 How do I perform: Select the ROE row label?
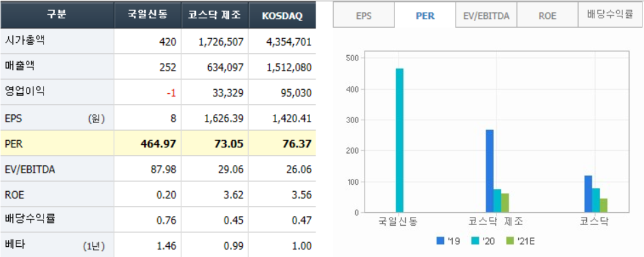pyautogui.click(x=14, y=194)
